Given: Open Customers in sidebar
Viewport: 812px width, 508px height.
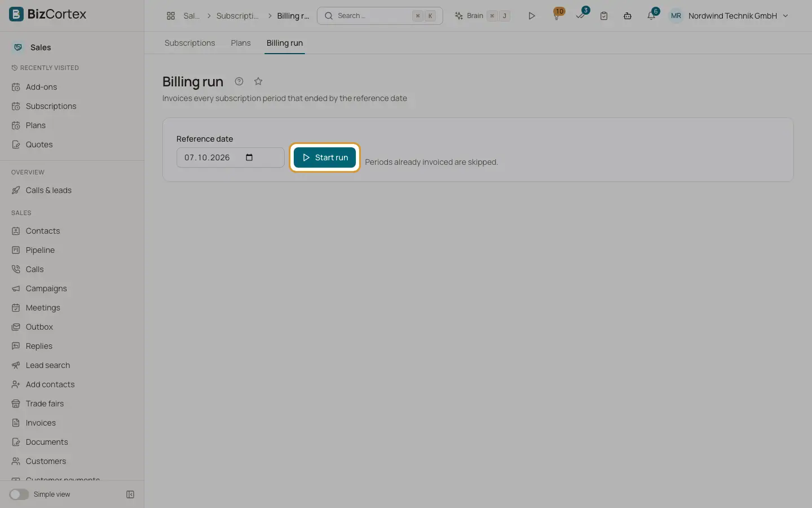Looking at the screenshot, I should click(72, 461).
